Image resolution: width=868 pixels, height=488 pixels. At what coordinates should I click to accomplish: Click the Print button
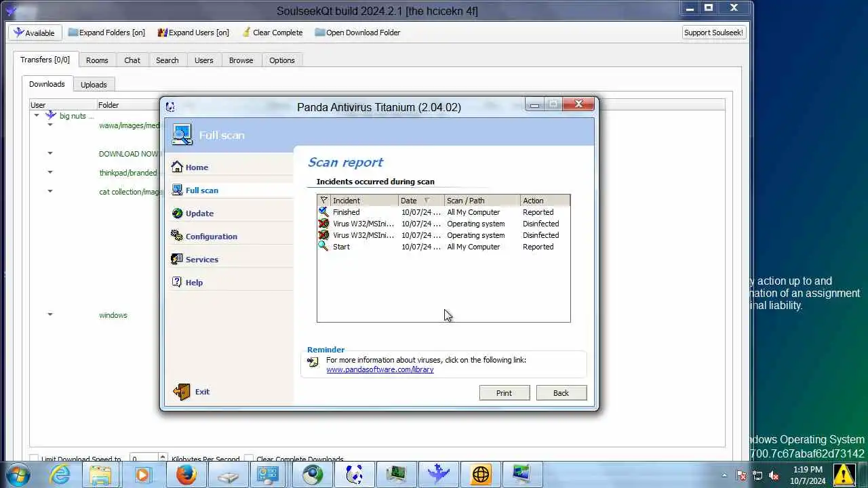[x=504, y=393]
